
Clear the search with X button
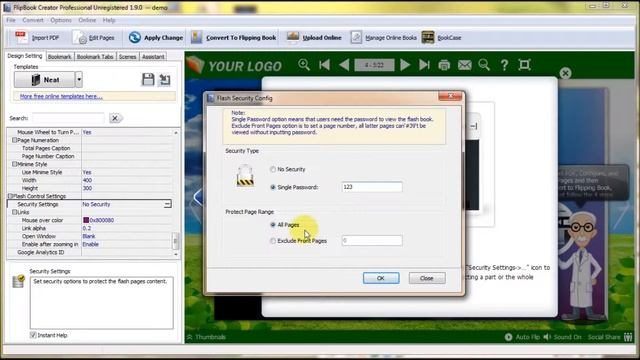[116, 118]
